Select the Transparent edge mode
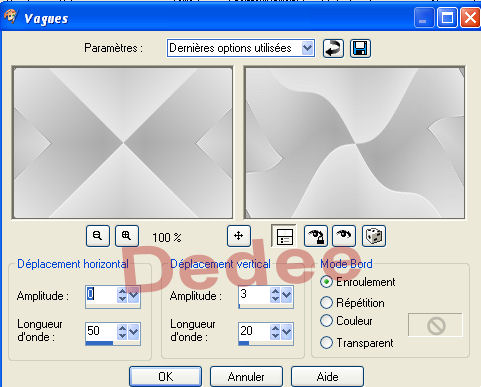 [326, 343]
